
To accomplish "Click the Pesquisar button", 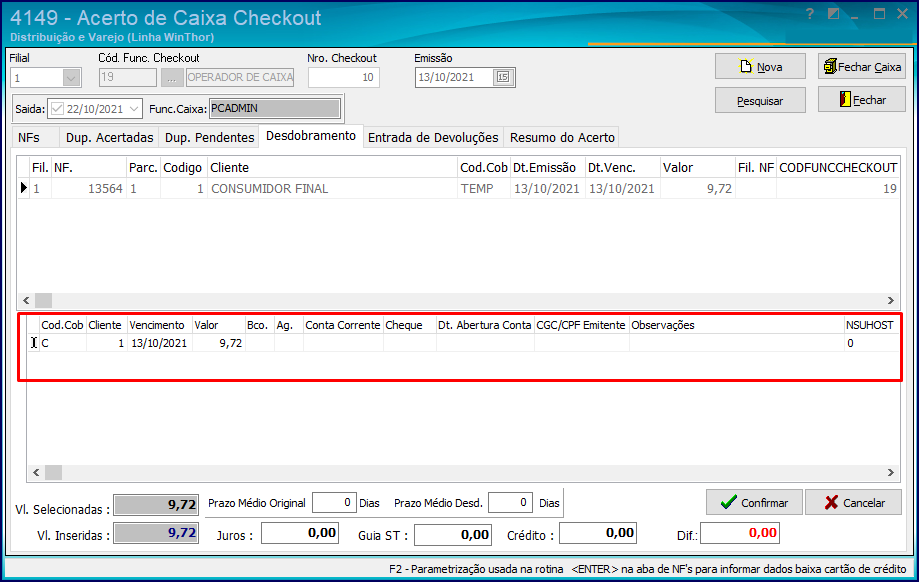I will [760, 100].
